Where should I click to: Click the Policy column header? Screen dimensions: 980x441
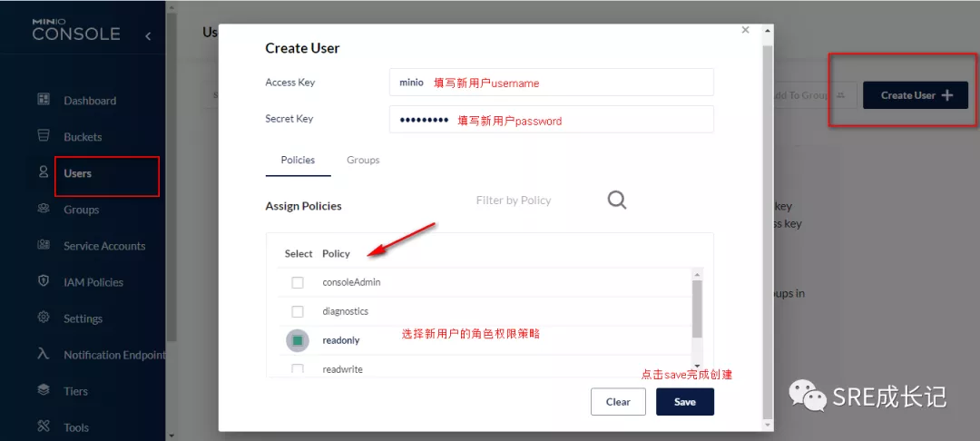click(x=337, y=253)
